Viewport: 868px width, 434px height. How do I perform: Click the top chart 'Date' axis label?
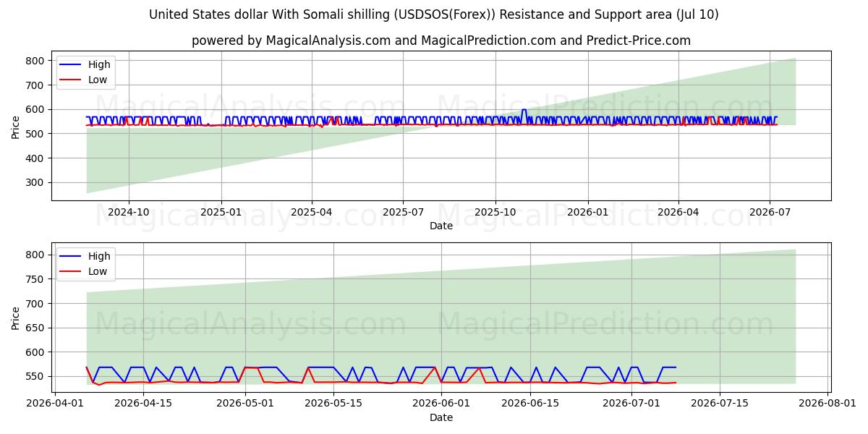click(441, 226)
